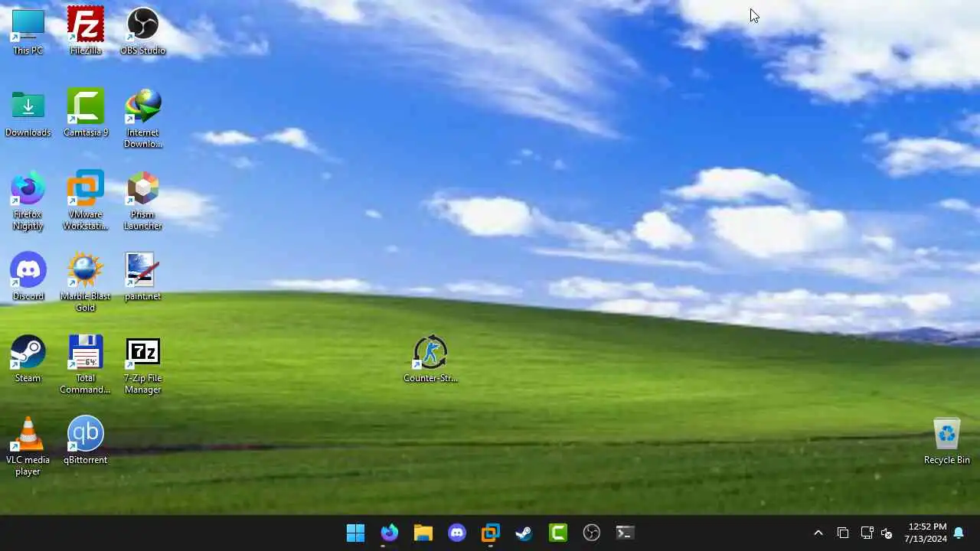Open the notification bell in taskbar
The image size is (980, 551).
click(959, 533)
